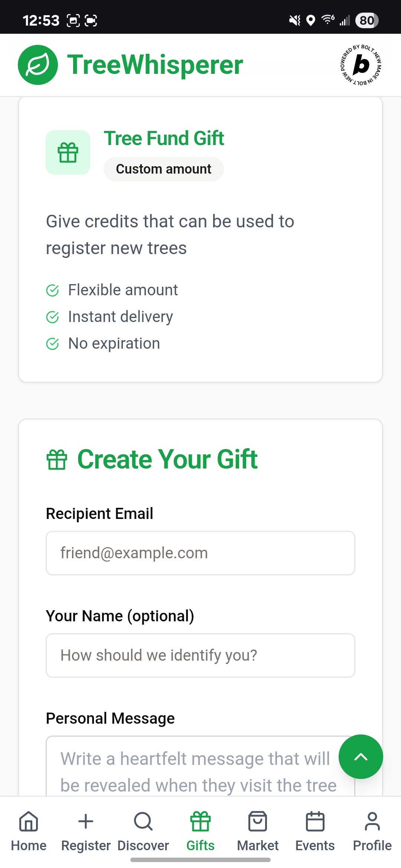401x868 pixels.
Task: Tap the scroll-to-top green arrow button
Action: tap(361, 757)
